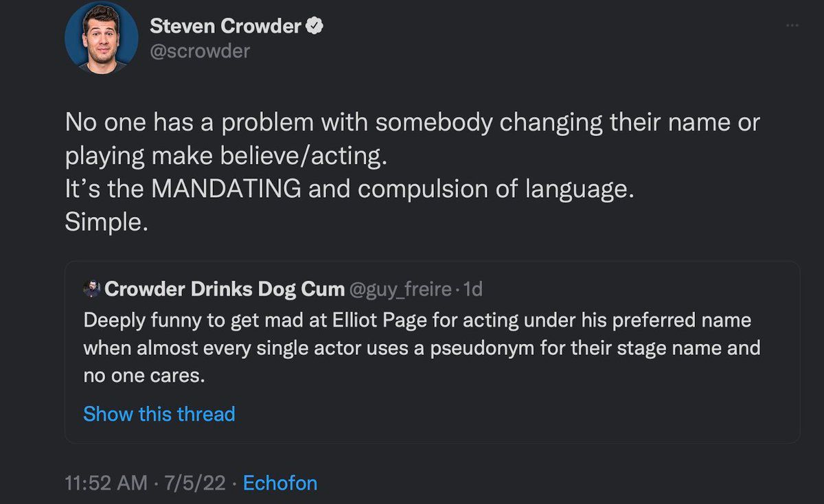Viewport: 824px width, 504px height.
Task: Open the three-dot more options menu
Action: 792,25
